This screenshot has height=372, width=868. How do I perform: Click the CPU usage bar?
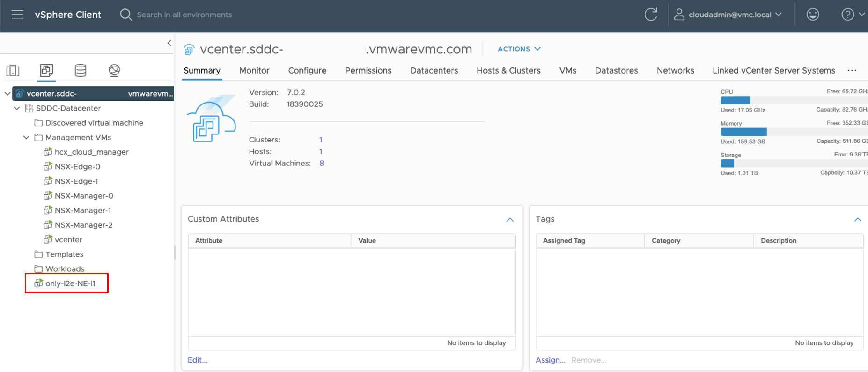point(794,100)
